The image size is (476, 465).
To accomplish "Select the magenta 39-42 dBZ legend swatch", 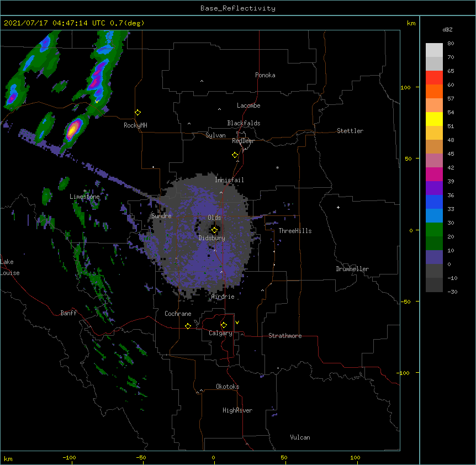I will click(434, 174).
